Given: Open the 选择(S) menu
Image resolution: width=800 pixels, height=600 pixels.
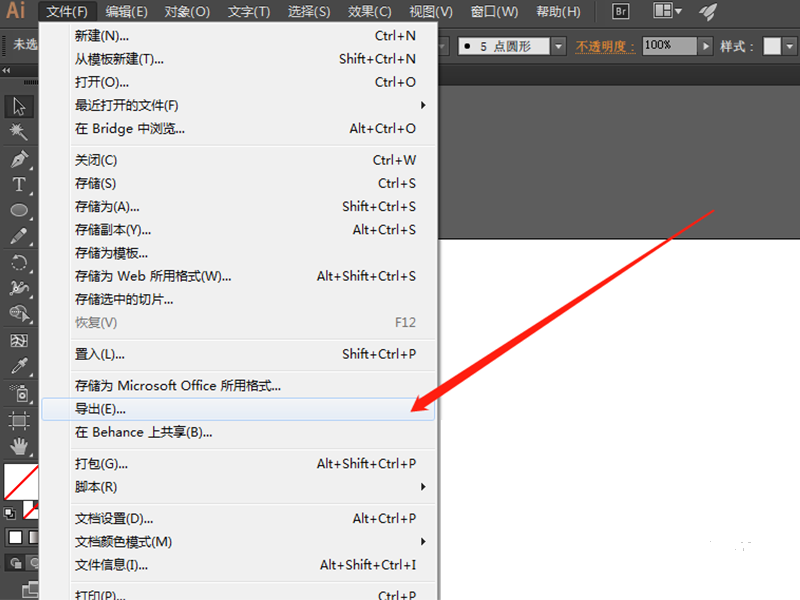Looking at the screenshot, I should tap(309, 11).
